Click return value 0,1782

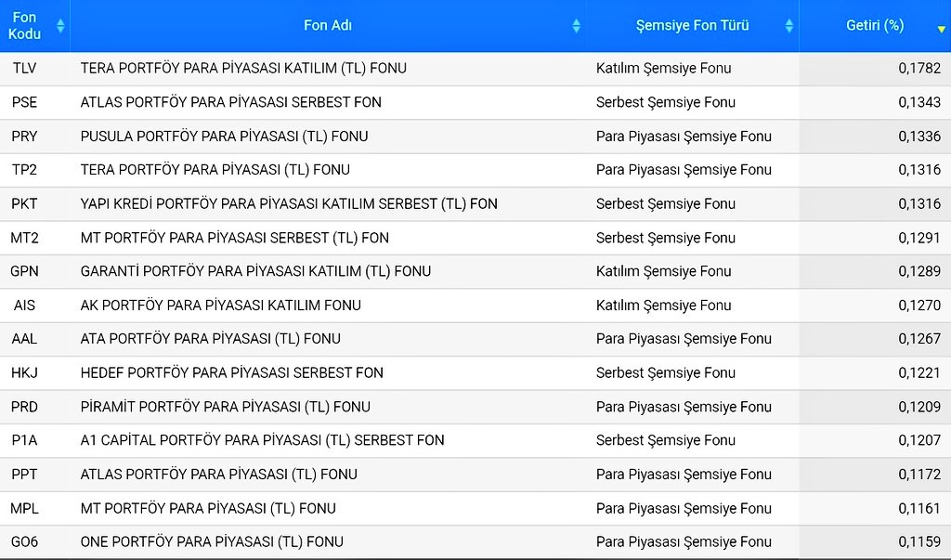click(919, 68)
